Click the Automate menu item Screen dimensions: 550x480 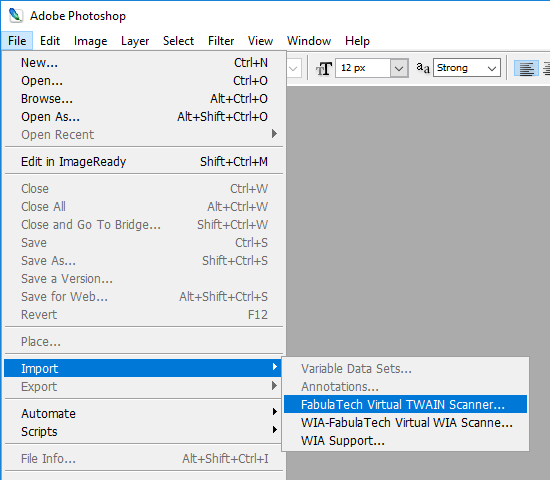(143, 414)
